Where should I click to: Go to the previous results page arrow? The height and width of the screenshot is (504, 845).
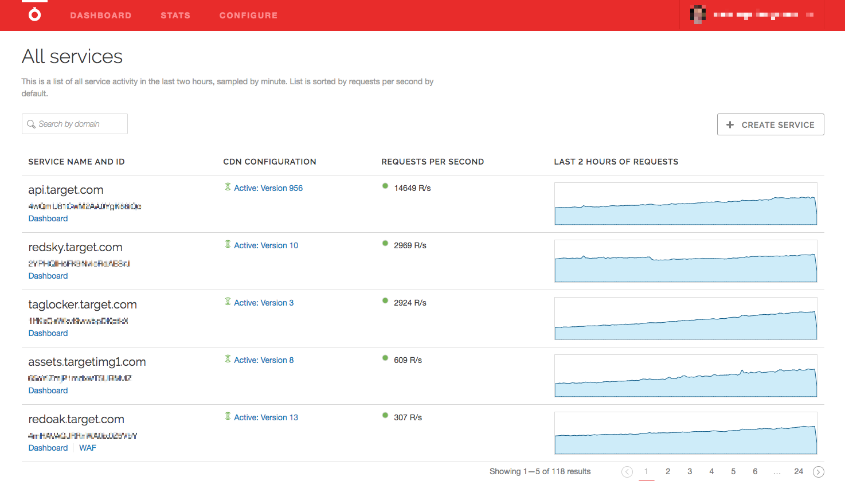(627, 472)
